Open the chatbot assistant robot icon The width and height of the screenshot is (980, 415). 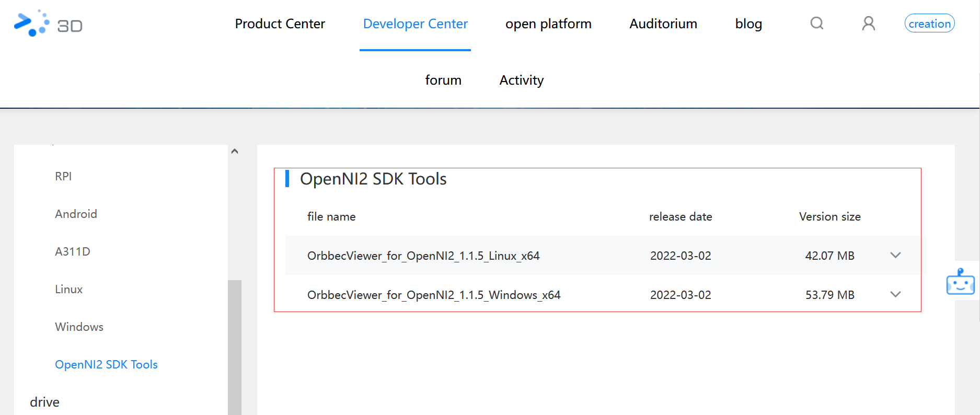961,282
